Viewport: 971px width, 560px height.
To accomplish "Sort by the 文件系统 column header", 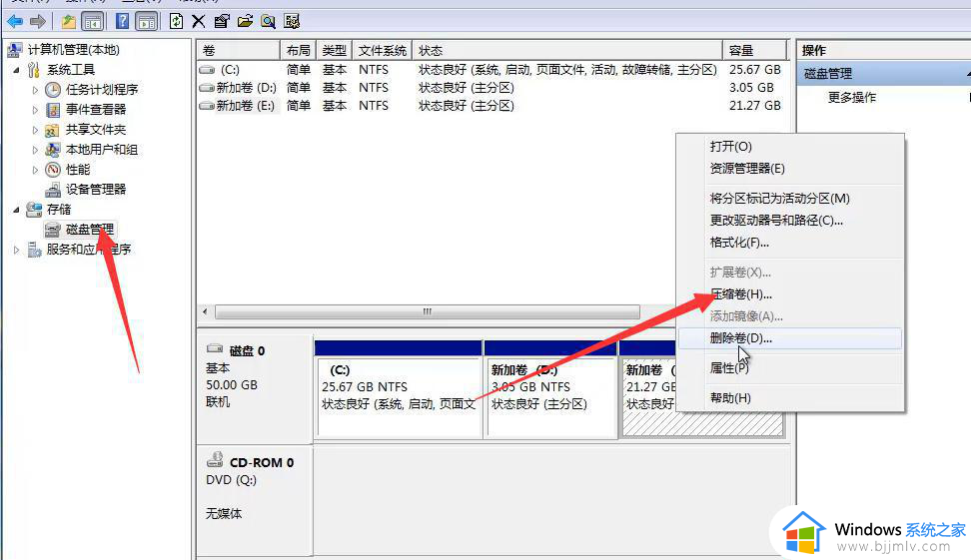I will [x=382, y=51].
